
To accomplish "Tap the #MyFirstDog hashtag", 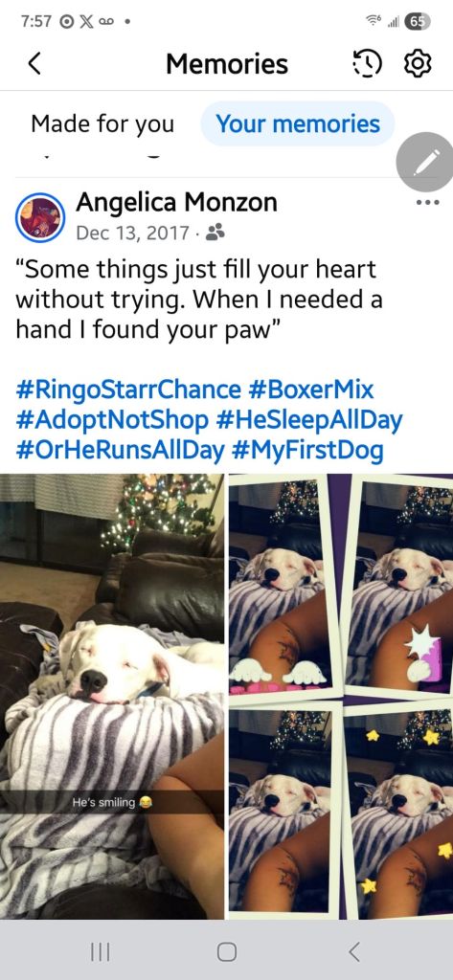I will click(x=306, y=452).
